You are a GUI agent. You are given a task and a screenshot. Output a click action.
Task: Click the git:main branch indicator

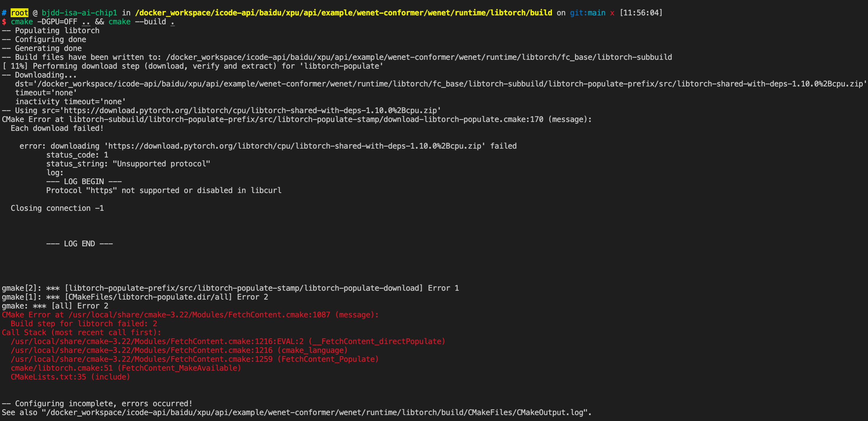click(x=587, y=13)
